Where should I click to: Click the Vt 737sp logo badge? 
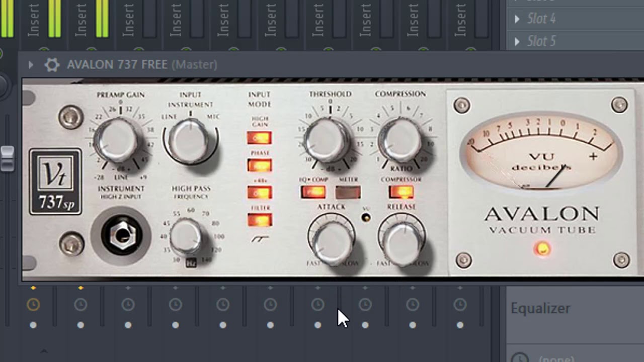coord(55,182)
